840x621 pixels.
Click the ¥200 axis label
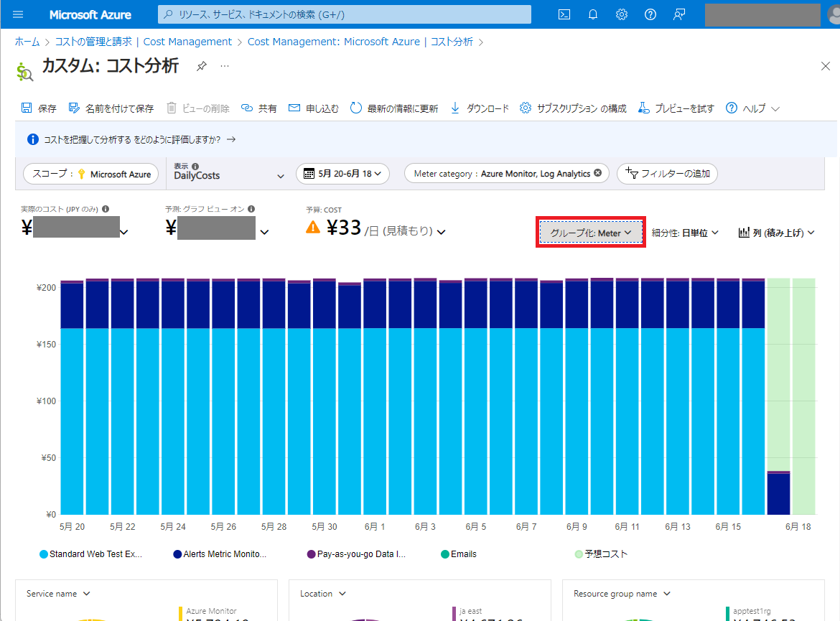(46, 288)
